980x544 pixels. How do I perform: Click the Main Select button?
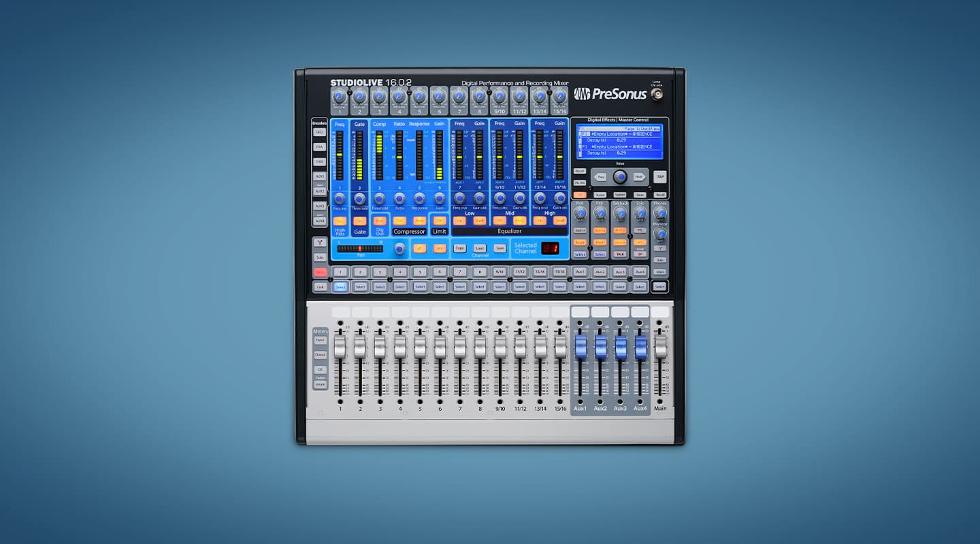pos(659,287)
